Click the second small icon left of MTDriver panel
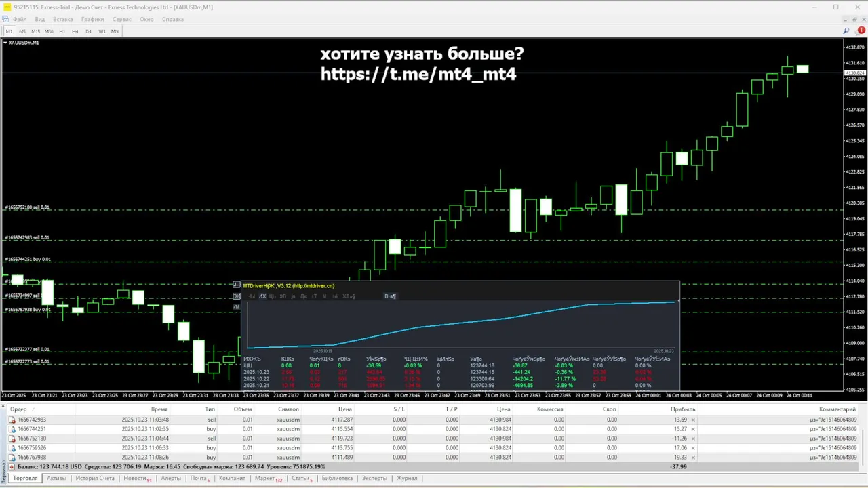 pyautogui.click(x=237, y=296)
